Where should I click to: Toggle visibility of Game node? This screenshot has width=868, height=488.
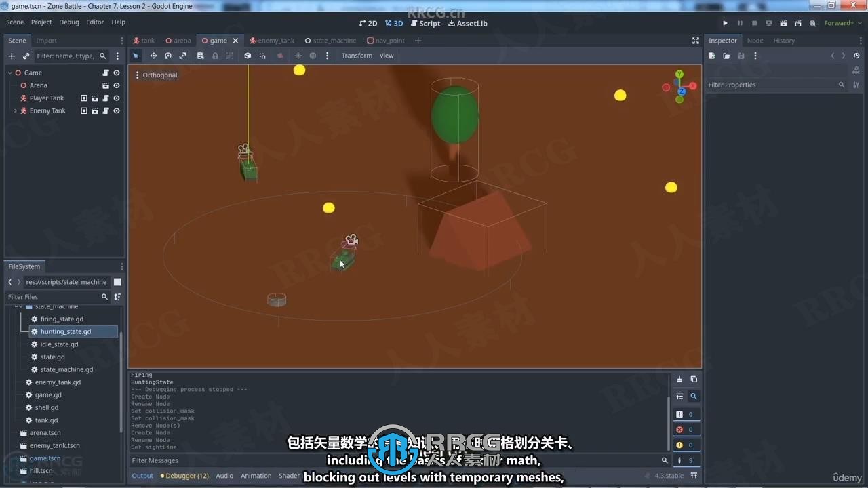[x=117, y=73]
